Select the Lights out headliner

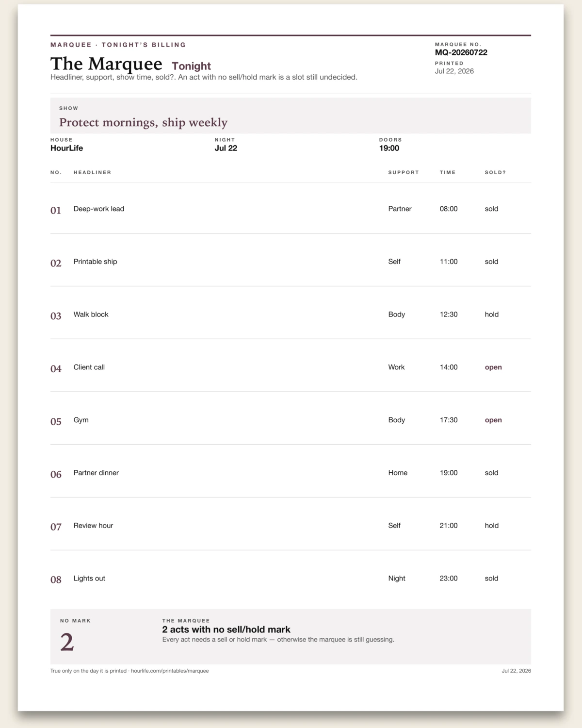89,579
